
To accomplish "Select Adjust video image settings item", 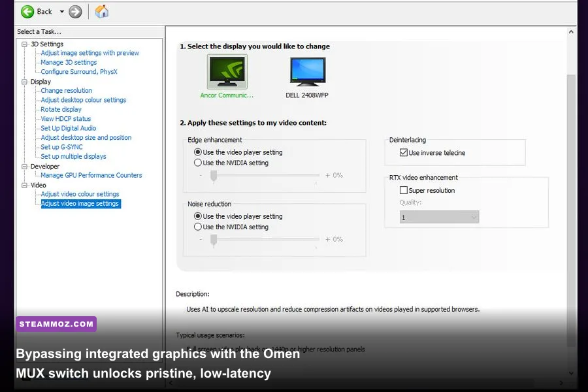I will pyautogui.click(x=80, y=203).
